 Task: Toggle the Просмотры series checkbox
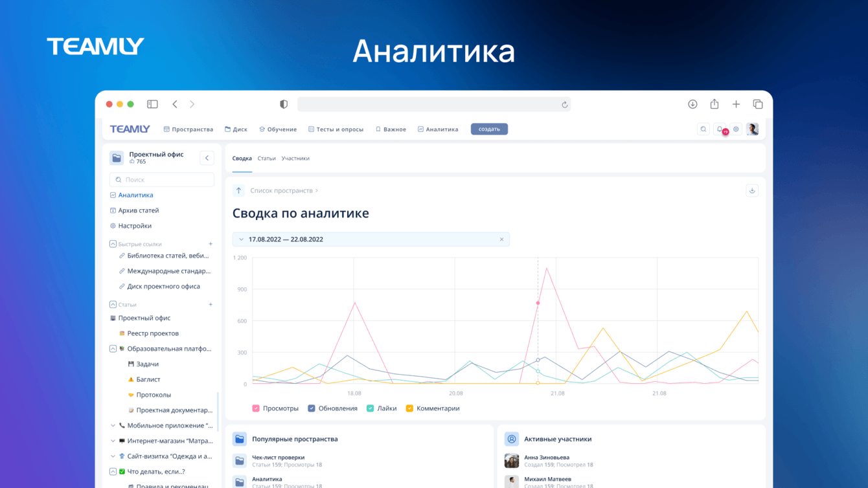[256, 408]
